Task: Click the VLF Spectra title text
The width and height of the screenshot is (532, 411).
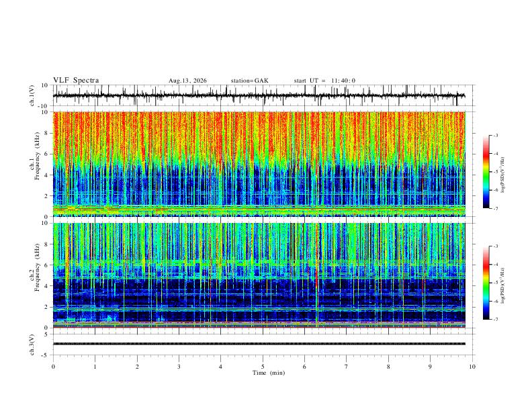Action: (76, 80)
